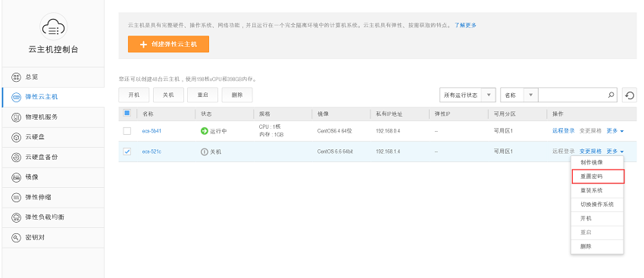Select 重启 in the dropdown menu
This screenshot has width=644, height=278.
[597, 233]
